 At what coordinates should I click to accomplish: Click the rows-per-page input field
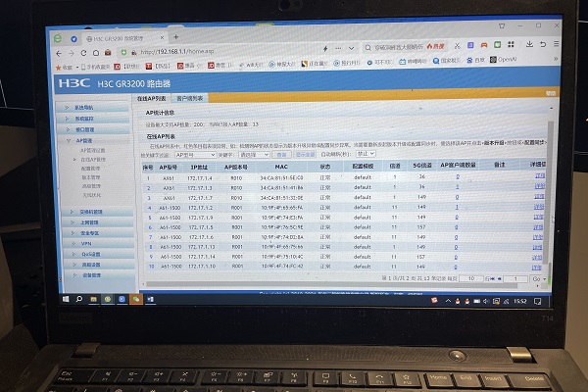click(x=468, y=278)
